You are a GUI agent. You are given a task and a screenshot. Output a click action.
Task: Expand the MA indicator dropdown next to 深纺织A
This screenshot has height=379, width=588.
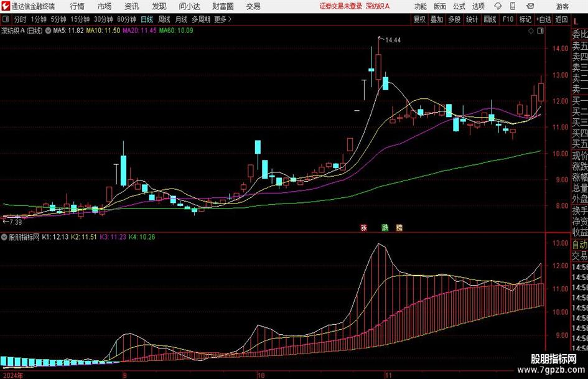[48, 30]
